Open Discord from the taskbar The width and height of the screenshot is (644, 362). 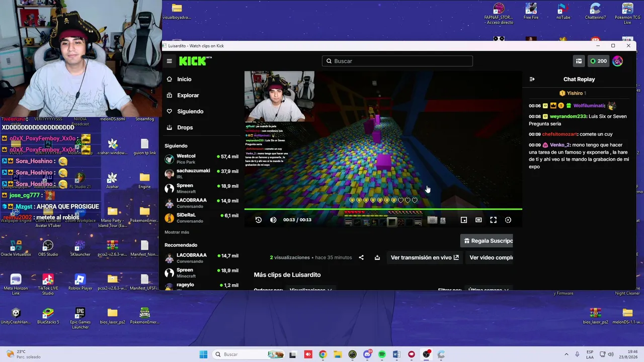click(x=367, y=354)
